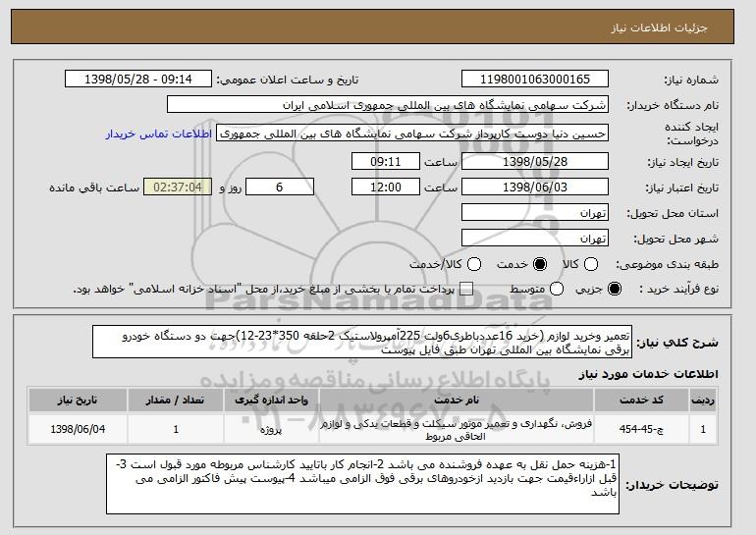
Task: Click the label نوع فرآیند خرید
Action: [678, 290]
